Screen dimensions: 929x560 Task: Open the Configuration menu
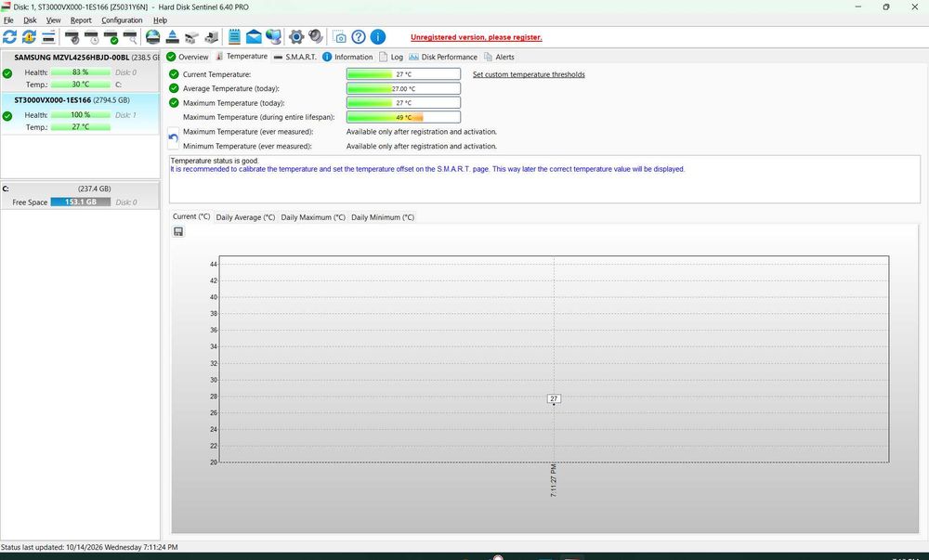[x=122, y=20]
